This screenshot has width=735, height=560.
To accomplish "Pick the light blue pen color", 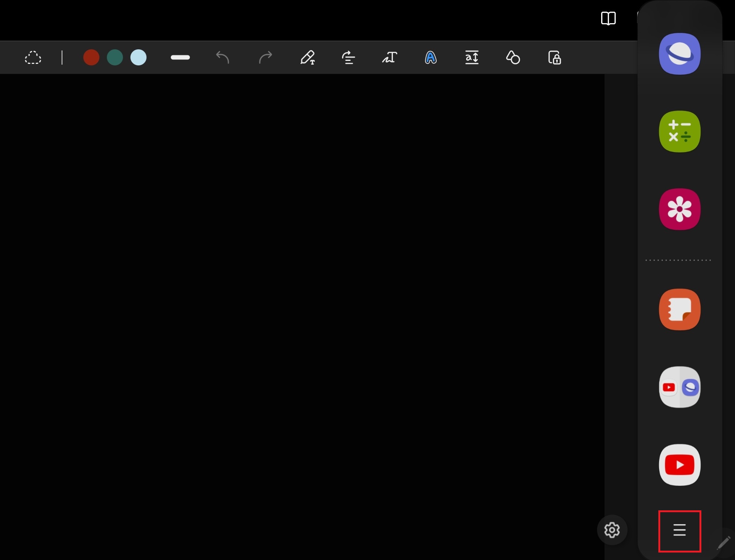I will (138, 58).
